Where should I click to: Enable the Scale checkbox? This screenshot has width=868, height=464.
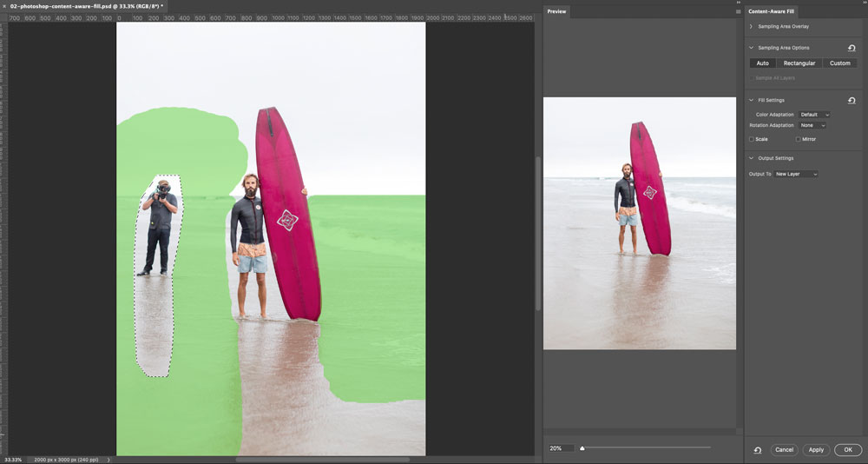click(x=752, y=139)
